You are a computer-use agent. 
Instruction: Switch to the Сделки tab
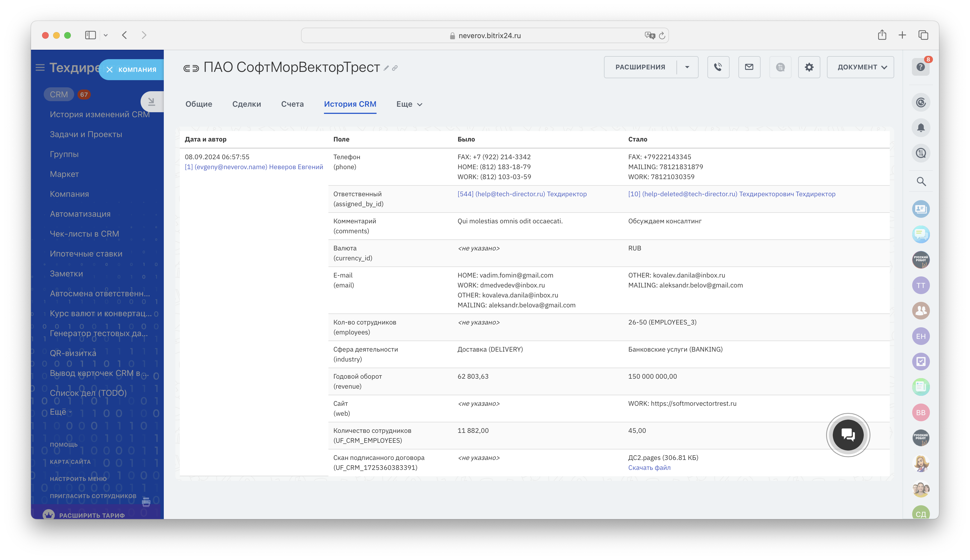click(246, 104)
